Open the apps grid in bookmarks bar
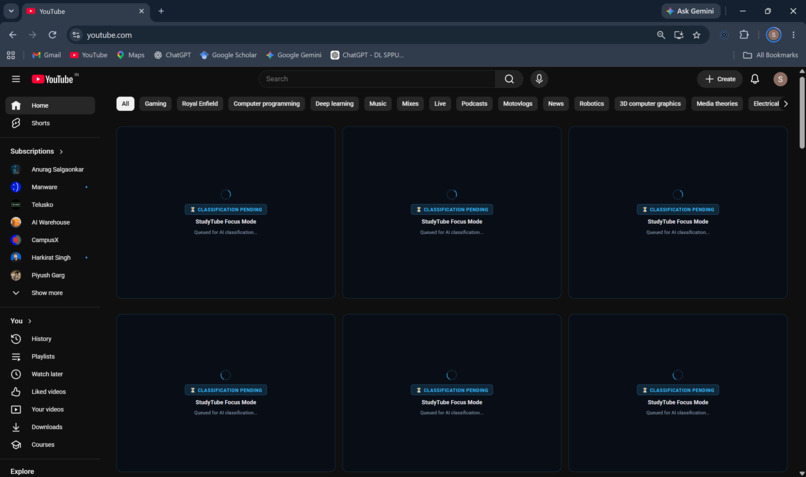Viewport: 806px width, 477px height. tap(11, 55)
